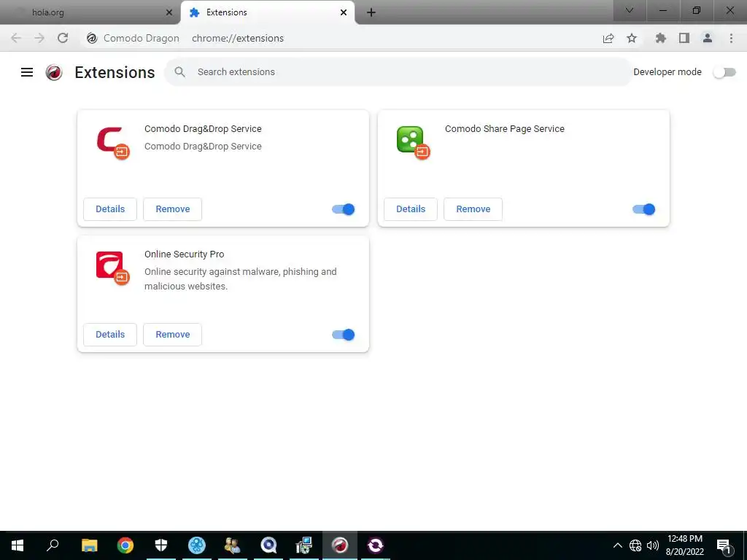Reload the current page
The image size is (747, 560).
(63, 38)
